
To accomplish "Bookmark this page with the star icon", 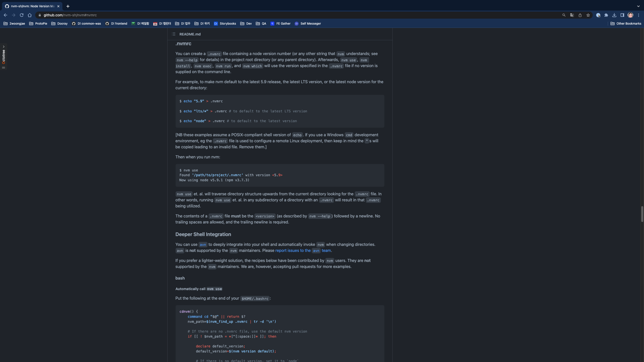I will click(588, 15).
